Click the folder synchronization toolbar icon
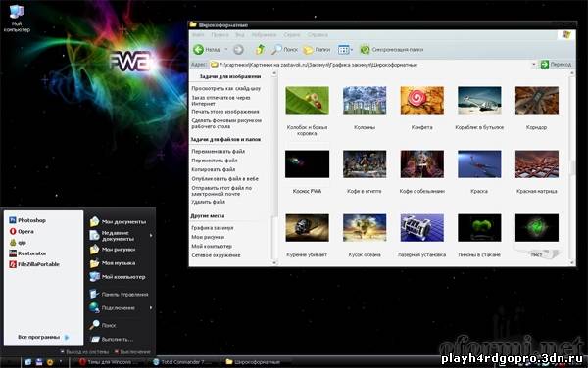 click(365, 49)
